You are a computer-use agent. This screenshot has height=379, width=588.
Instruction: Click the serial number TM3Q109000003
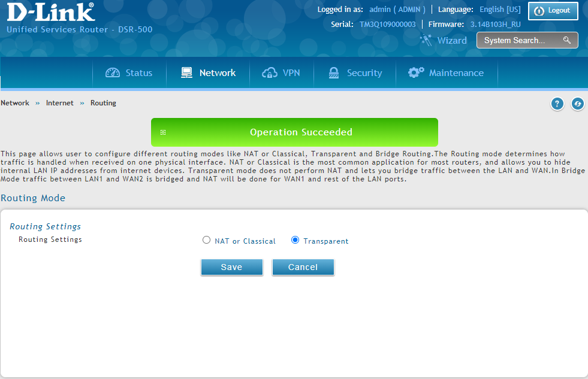point(387,25)
